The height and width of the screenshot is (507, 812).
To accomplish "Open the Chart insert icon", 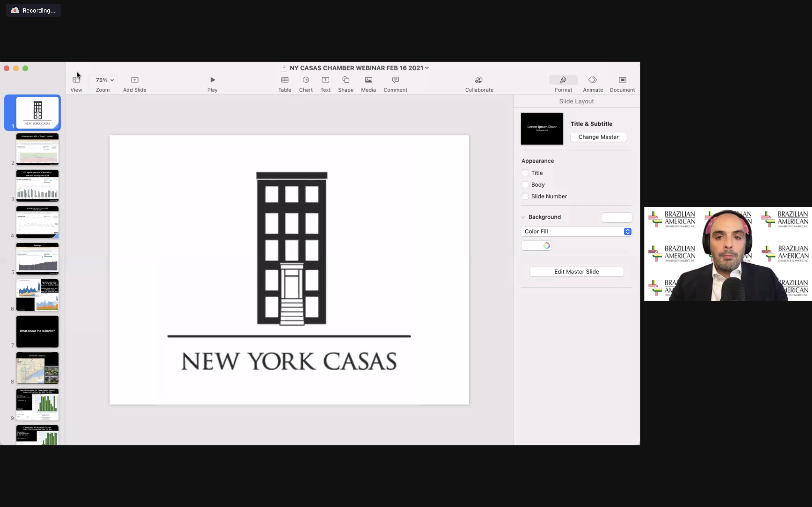I will click(306, 80).
